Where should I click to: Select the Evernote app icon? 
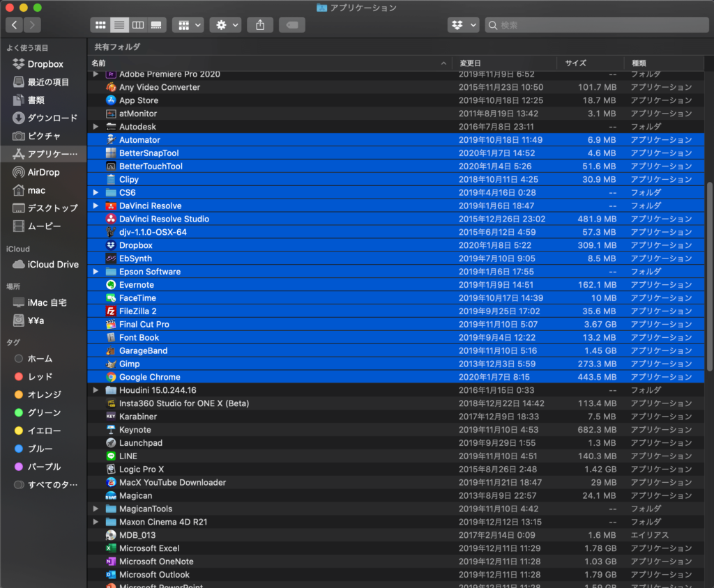(x=111, y=285)
